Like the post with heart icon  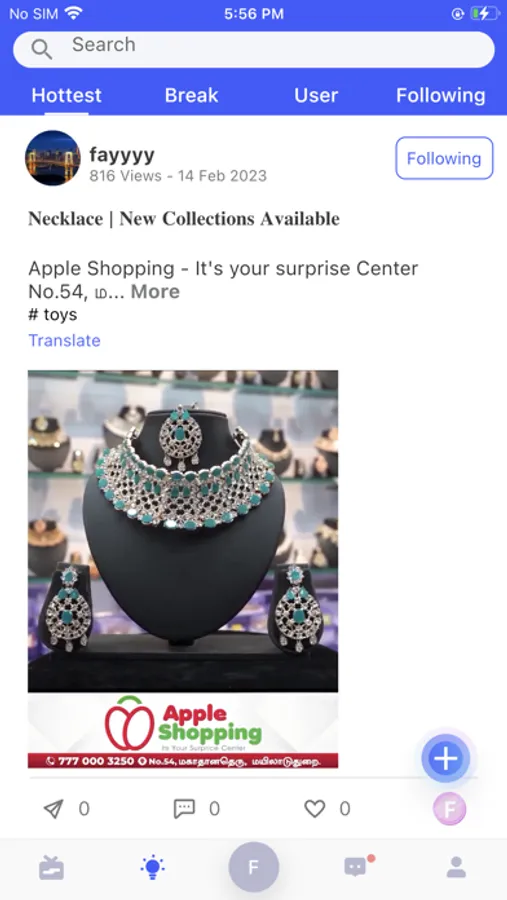coord(315,809)
